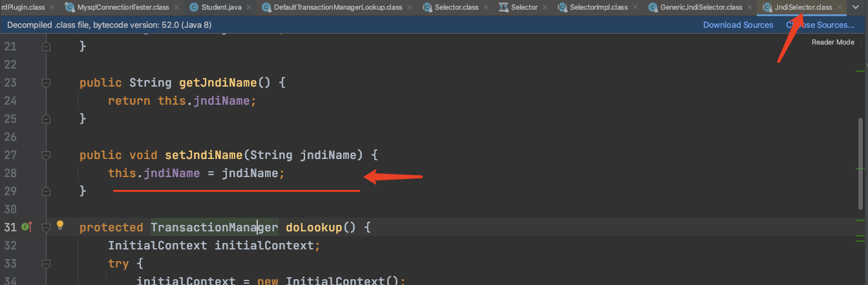868x285 pixels.
Task: Switch to the MysqlConnectionTester.class tab
Action: 123,7
